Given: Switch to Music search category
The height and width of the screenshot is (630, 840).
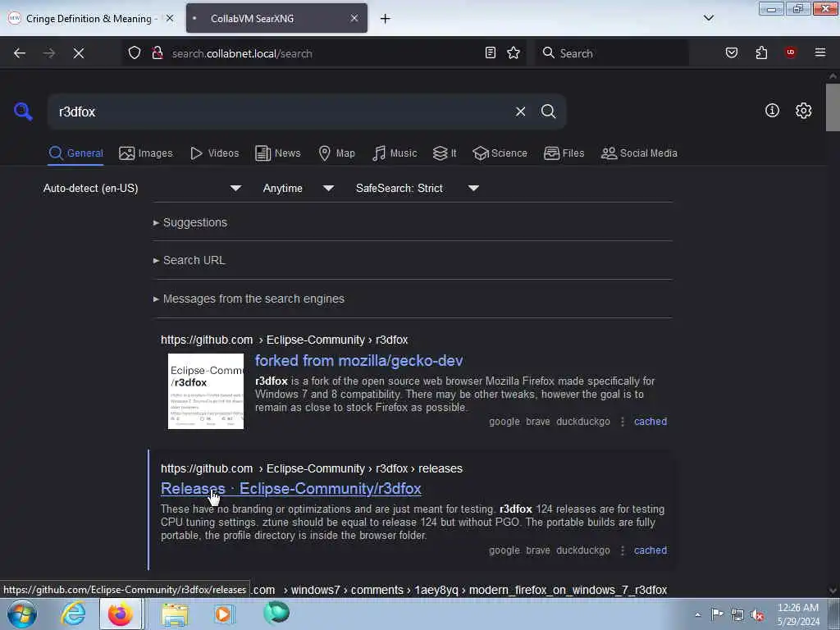Looking at the screenshot, I should (395, 153).
